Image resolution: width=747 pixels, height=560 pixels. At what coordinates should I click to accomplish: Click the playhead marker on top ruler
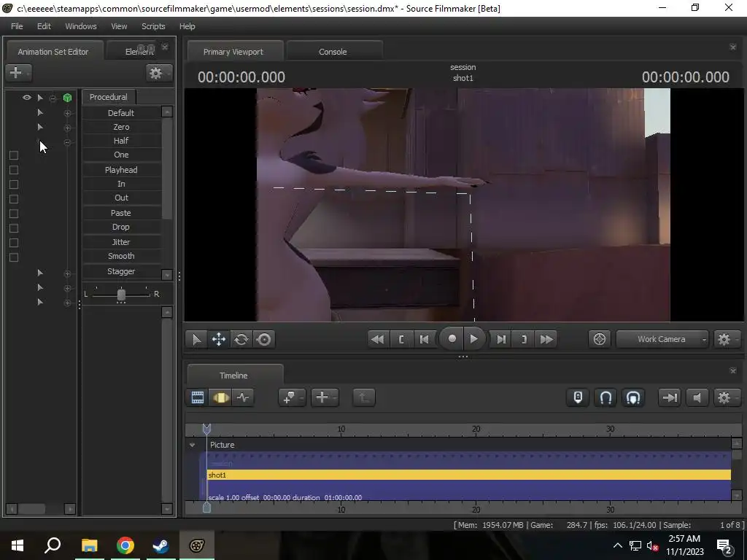206,429
